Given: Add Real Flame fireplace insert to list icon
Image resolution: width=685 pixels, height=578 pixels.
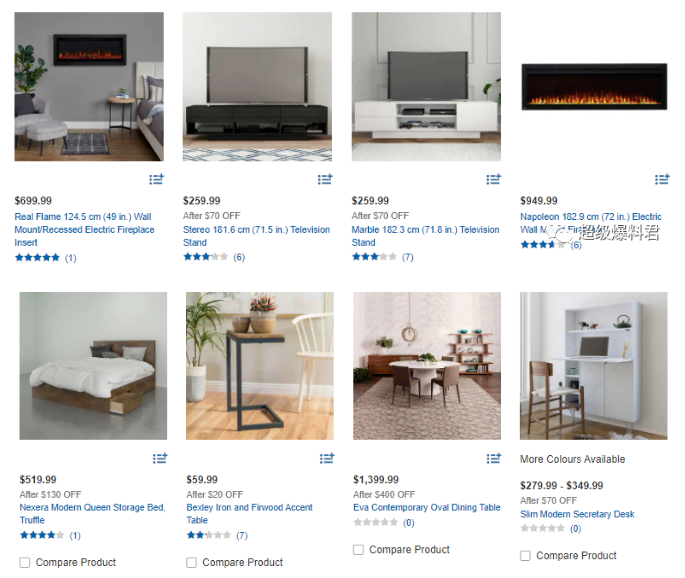Looking at the screenshot, I should pyautogui.click(x=156, y=179).
